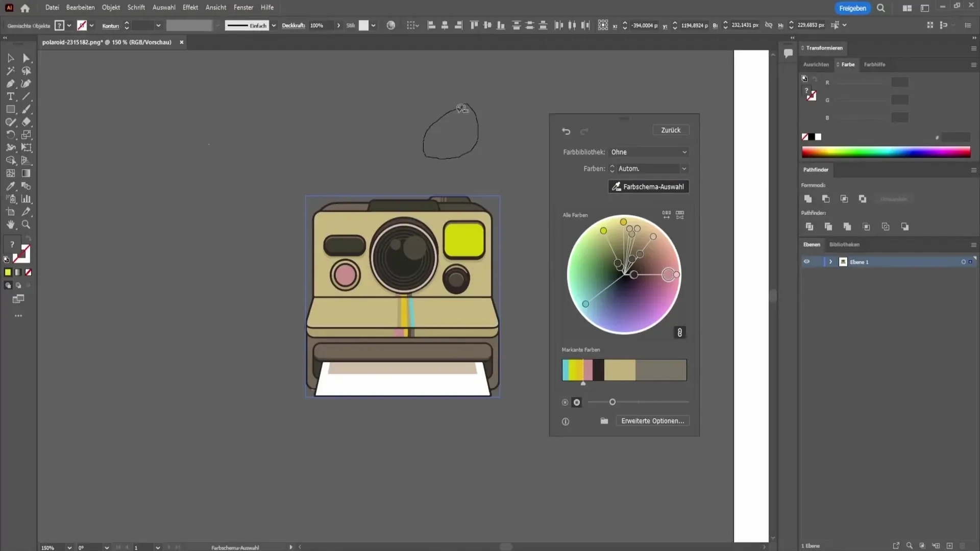Click Create New Layer icon in Ebenen panel
Viewport: 980px width, 551px height.
tap(949, 545)
